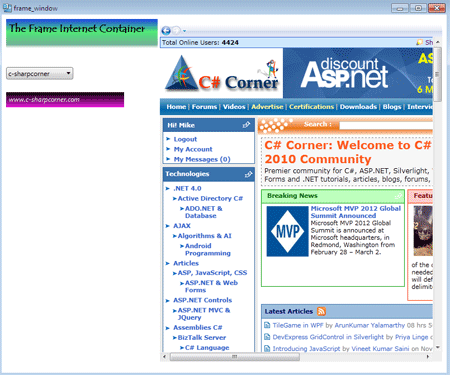Click the featured article thumbnail image
Image resolution: width=450 pixels, height=375 pixels.
[423, 231]
